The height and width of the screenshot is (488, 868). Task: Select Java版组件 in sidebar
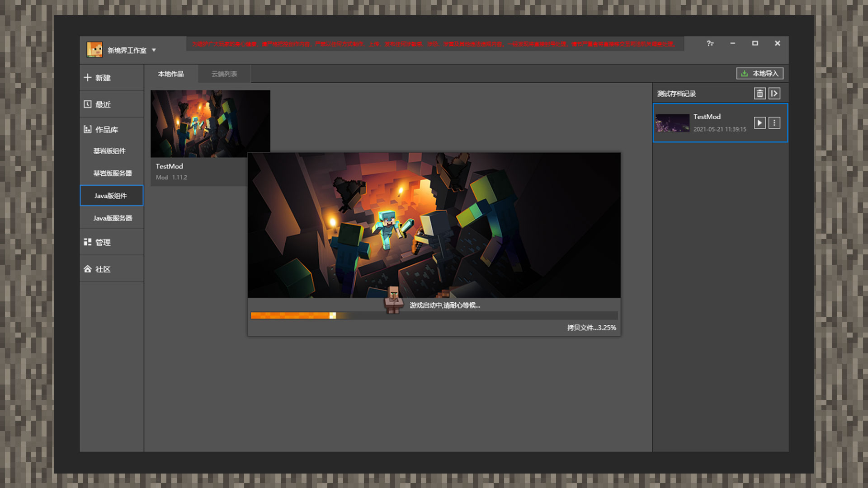112,196
